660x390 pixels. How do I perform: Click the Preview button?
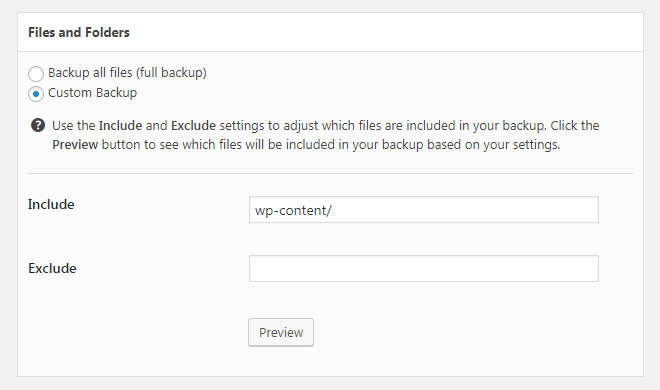[x=281, y=332]
